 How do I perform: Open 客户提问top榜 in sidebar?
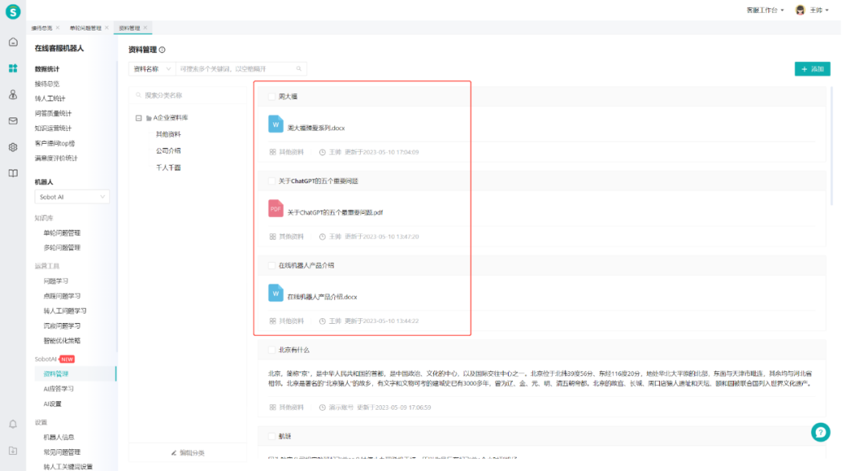[55, 143]
